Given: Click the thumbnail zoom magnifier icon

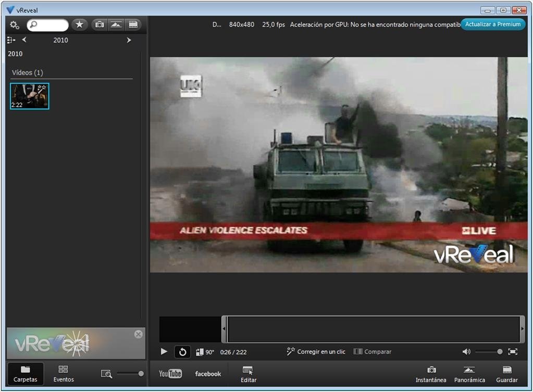Looking at the screenshot, I should click(x=106, y=374).
